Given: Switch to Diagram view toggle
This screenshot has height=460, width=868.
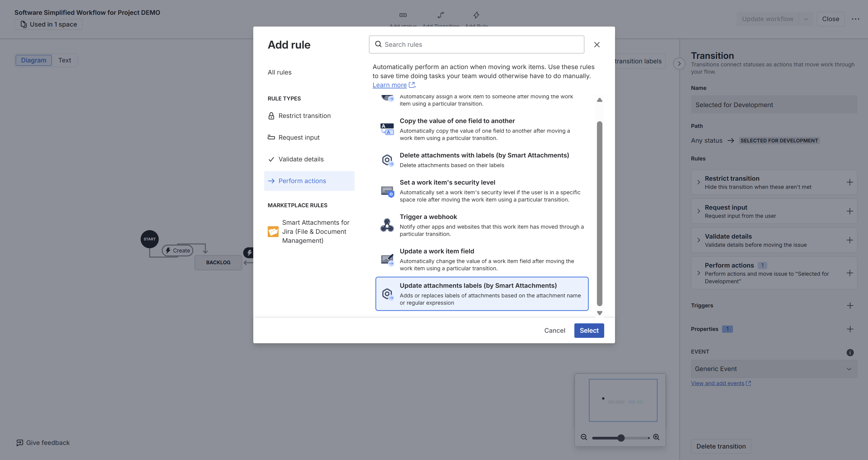Looking at the screenshot, I should pyautogui.click(x=33, y=60).
